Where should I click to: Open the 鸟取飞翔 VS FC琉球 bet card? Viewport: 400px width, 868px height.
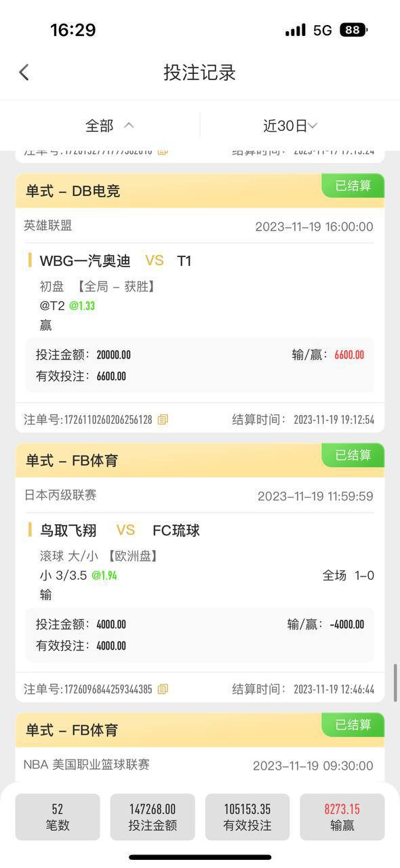click(200, 573)
